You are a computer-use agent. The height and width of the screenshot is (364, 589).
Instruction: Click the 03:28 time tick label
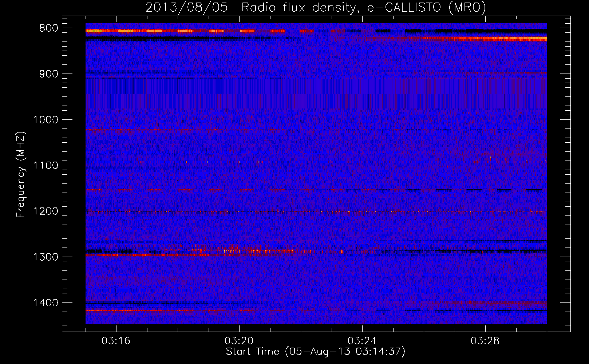485,341
